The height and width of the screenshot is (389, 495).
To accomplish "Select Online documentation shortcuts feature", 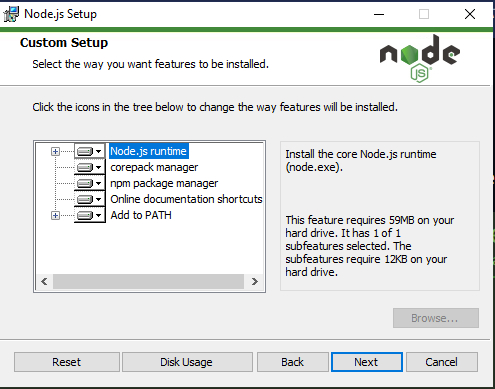I will (x=186, y=199).
